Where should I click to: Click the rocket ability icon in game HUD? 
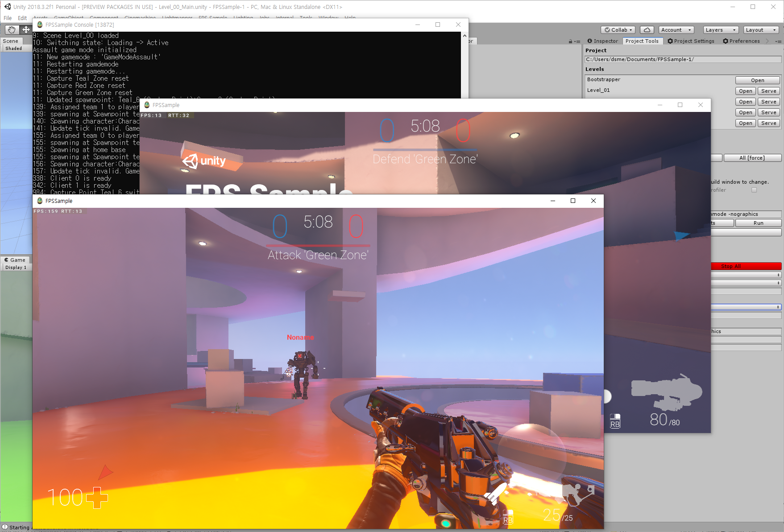pyautogui.click(x=496, y=494)
